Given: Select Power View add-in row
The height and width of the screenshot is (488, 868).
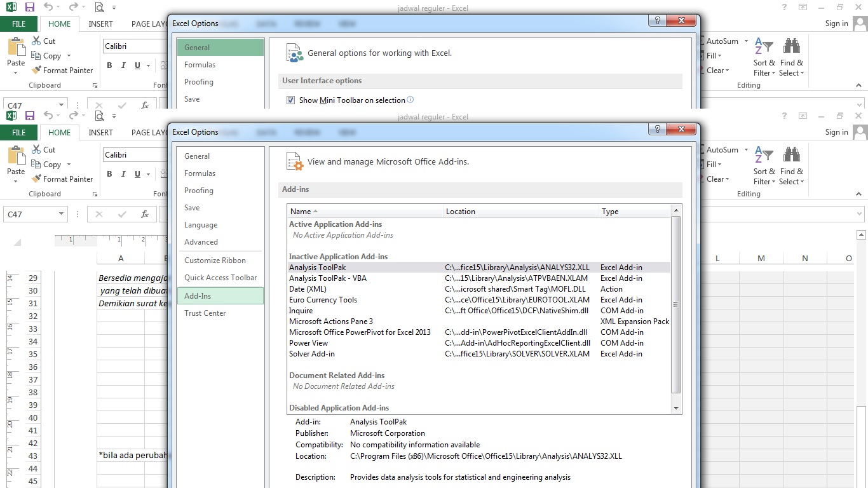Looking at the screenshot, I should pos(479,343).
